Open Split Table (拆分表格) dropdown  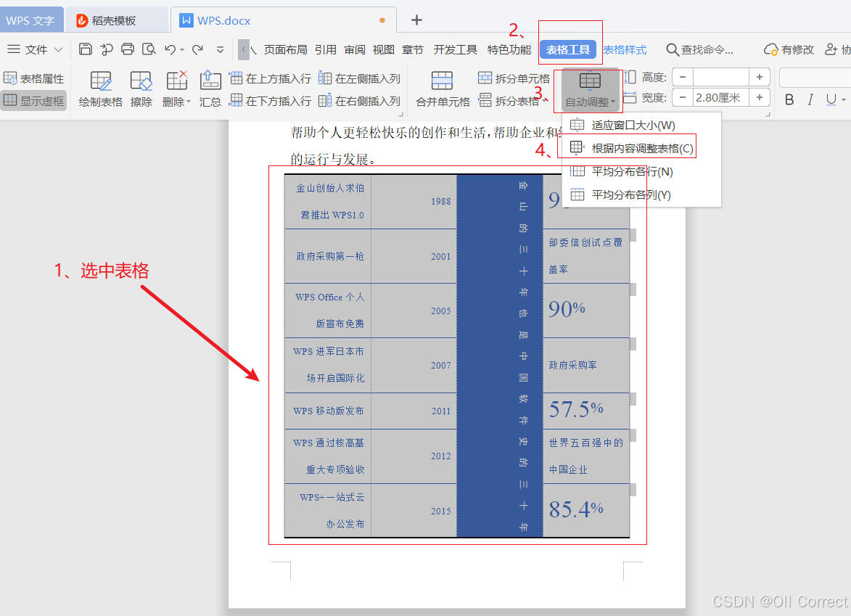click(x=514, y=101)
